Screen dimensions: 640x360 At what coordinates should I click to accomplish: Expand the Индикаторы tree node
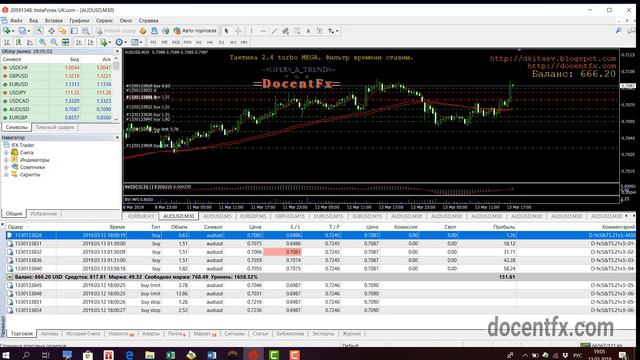pyautogui.click(x=6, y=160)
